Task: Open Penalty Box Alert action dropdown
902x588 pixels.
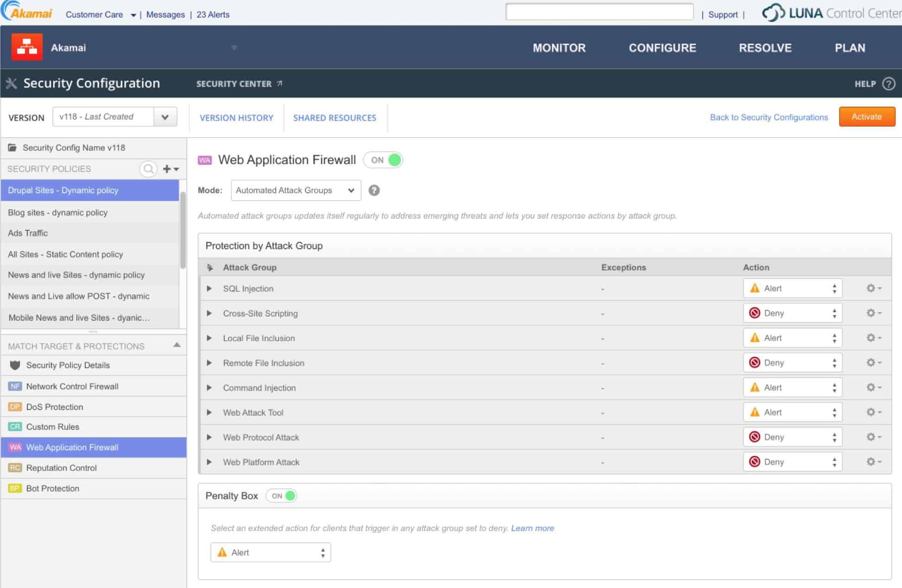Action: (271, 552)
